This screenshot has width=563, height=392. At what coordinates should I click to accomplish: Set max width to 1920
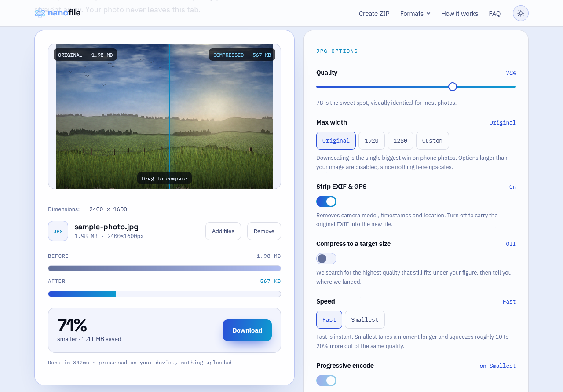(x=372, y=141)
